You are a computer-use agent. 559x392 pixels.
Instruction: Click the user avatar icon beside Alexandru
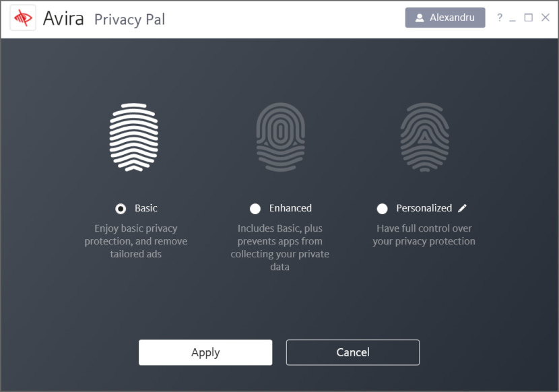point(420,18)
